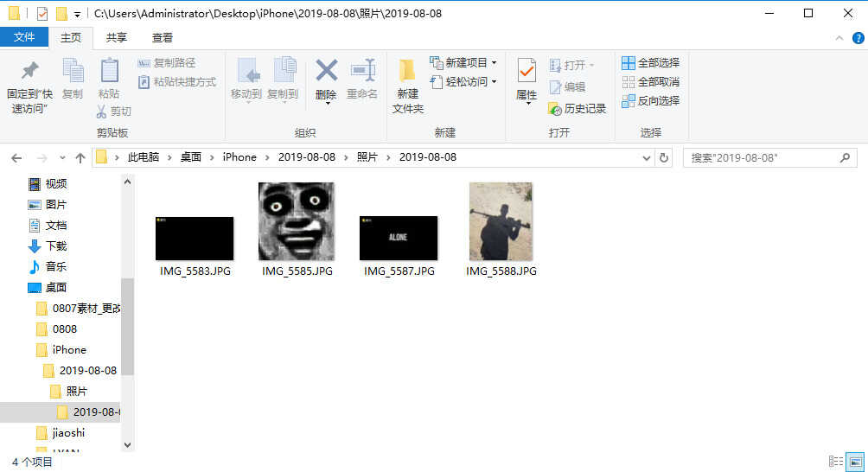This screenshot has width=868, height=472.
Task: Select thumbnail IMG_5583.JPG
Action: pyautogui.click(x=195, y=246)
